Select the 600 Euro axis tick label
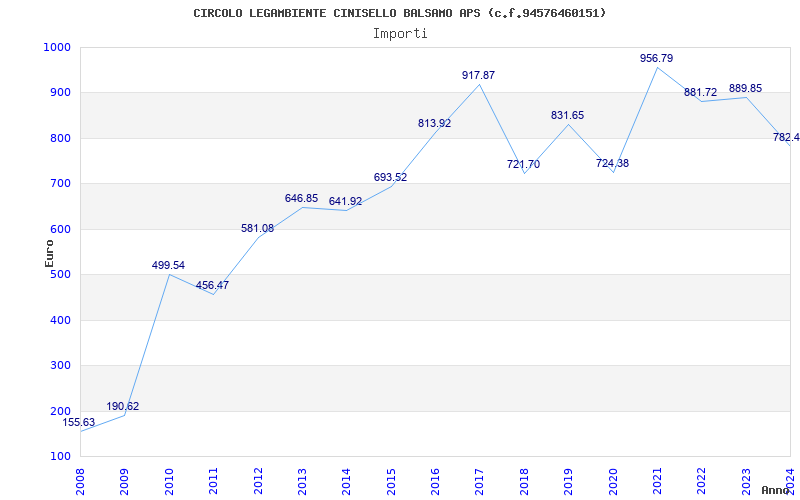Image resolution: width=800 pixels, height=500 pixels. coord(60,229)
